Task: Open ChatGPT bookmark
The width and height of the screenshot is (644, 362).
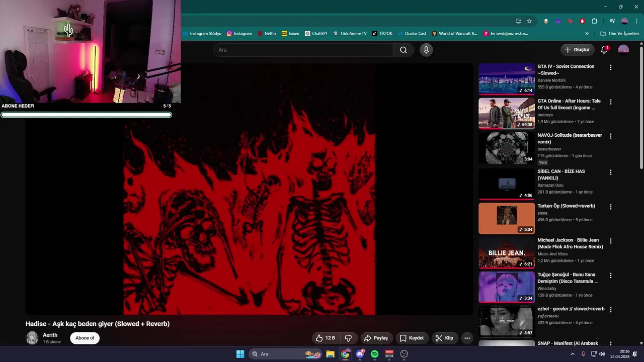Action: pyautogui.click(x=316, y=34)
